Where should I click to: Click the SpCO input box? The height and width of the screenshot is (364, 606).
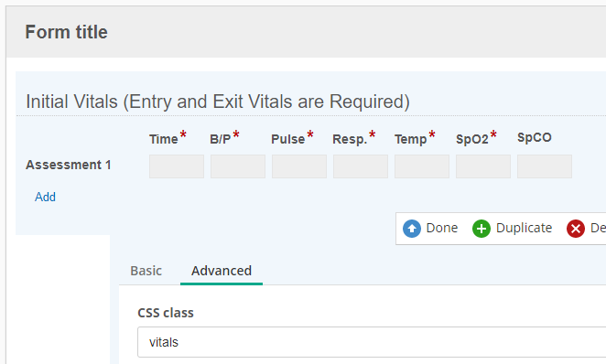[x=545, y=166]
